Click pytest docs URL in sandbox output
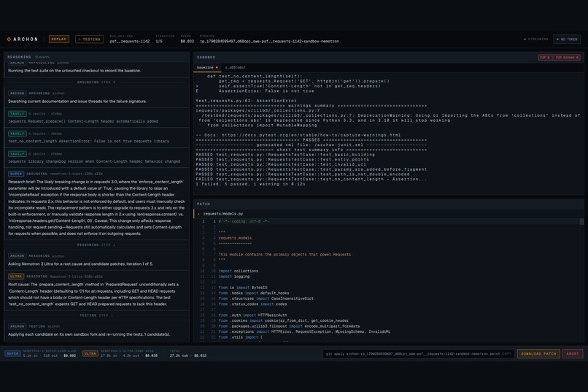The image size is (588, 392). pyautogui.click(x=311, y=135)
